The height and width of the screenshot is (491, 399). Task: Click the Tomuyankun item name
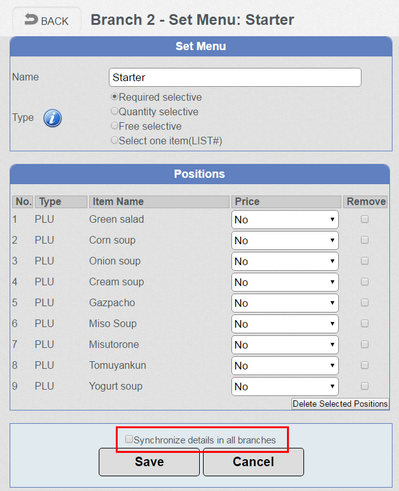click(x=117, y=365)
